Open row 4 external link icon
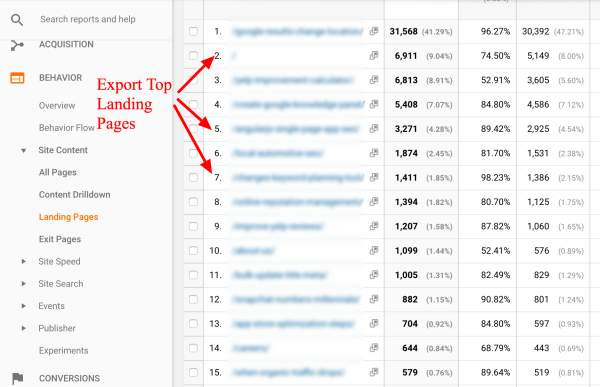 click(374, 104)
